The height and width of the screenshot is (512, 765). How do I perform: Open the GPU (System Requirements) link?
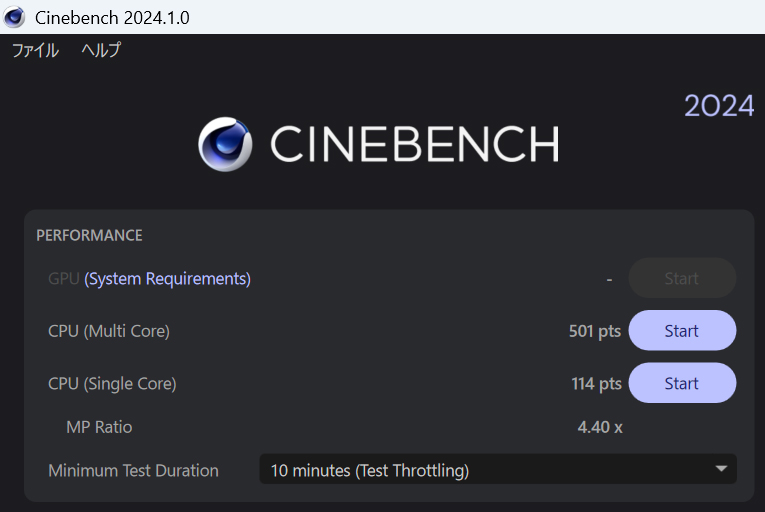(167, 279)
